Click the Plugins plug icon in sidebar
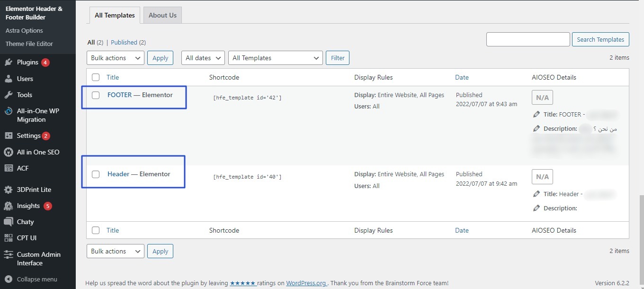This screenshot has height=289, width=644. click(x=9, y=62)
